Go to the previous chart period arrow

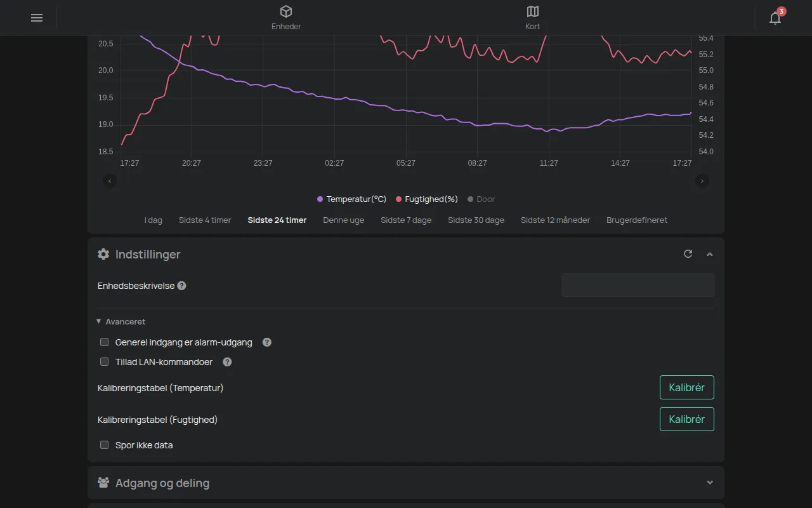[110, 181]
